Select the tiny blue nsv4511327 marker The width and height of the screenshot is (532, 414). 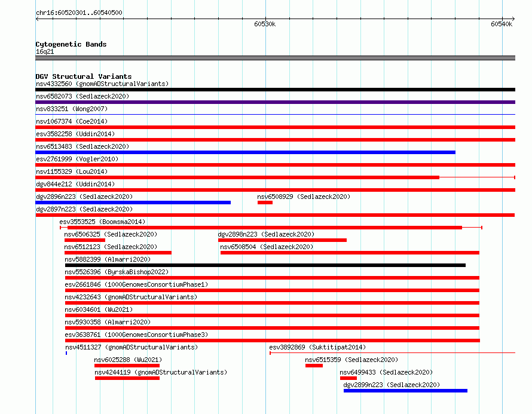pyautogui.click(x=66, y=353)
